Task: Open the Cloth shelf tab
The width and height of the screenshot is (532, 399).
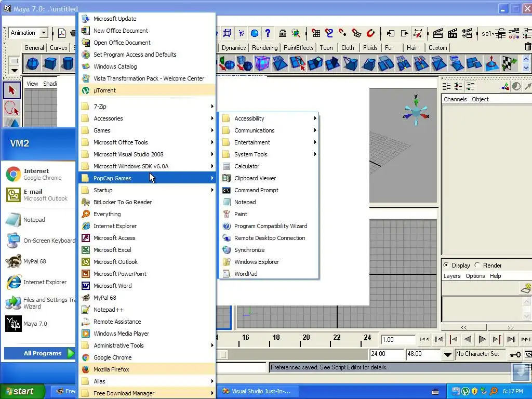Action: pyautogui.click(x=348, y=48)
